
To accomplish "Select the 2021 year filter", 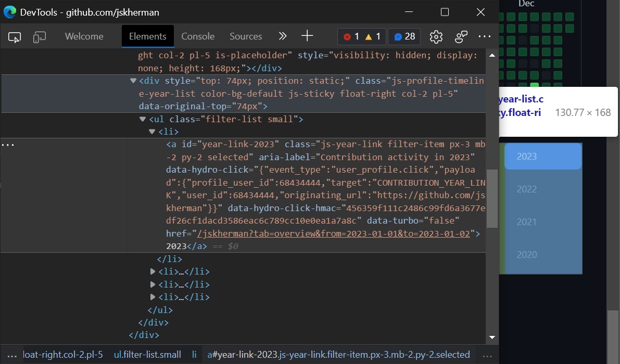I will tap(526, 222).
